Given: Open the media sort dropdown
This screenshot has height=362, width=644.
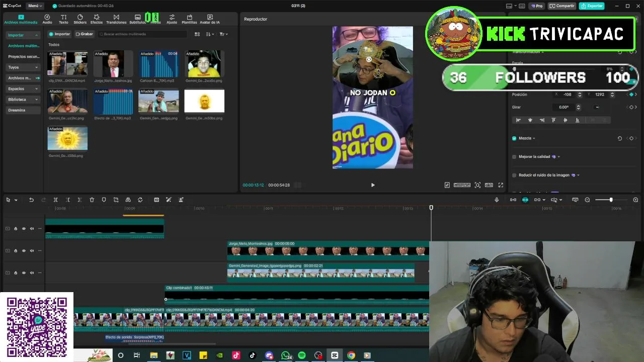Looking at the screenshot, I should 210,34.
